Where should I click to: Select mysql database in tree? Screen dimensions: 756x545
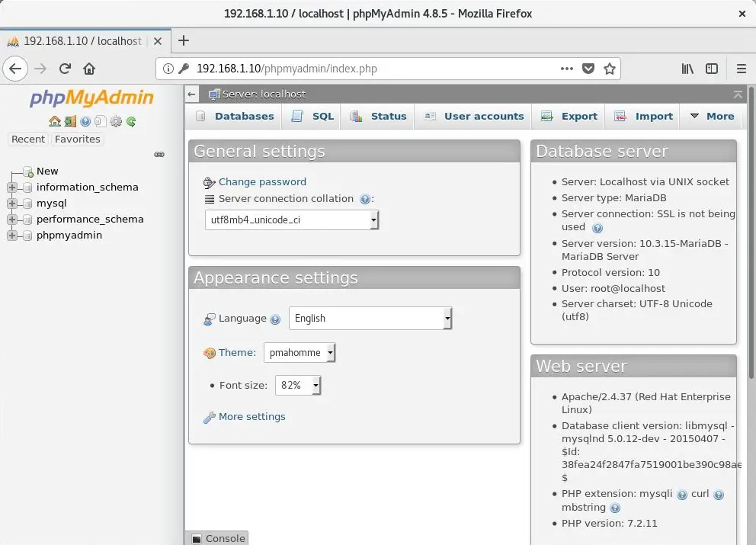coord(52,203)
